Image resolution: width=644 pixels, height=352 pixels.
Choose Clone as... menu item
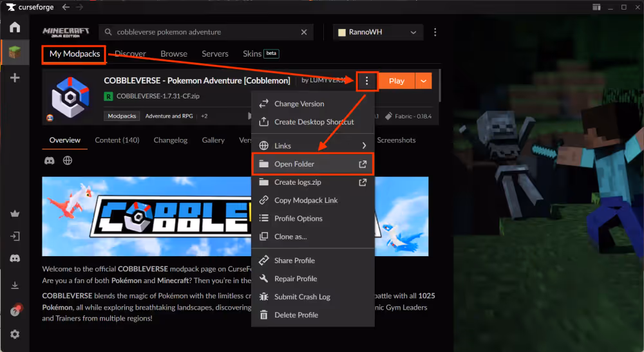point(312,237)
